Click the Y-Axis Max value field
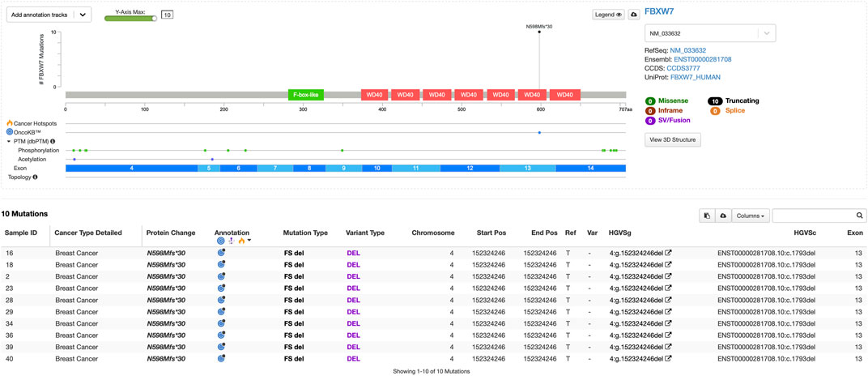Image resolution: width=868 pixels, height=376 pixels. 167,15
